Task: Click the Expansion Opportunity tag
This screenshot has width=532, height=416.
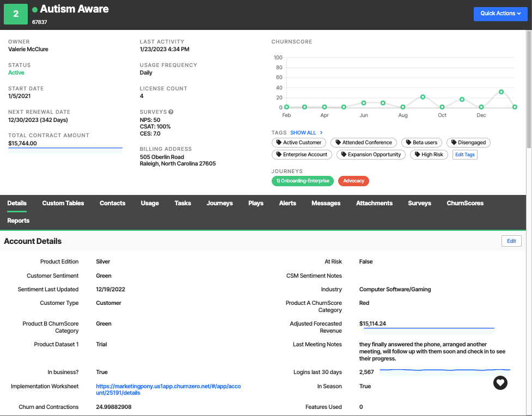Action: (x=371, y=155)
